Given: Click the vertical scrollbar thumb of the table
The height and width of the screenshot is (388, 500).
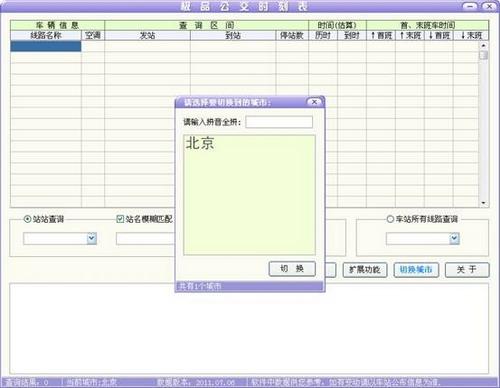Looking at the screenshot, I should point(483,55).
